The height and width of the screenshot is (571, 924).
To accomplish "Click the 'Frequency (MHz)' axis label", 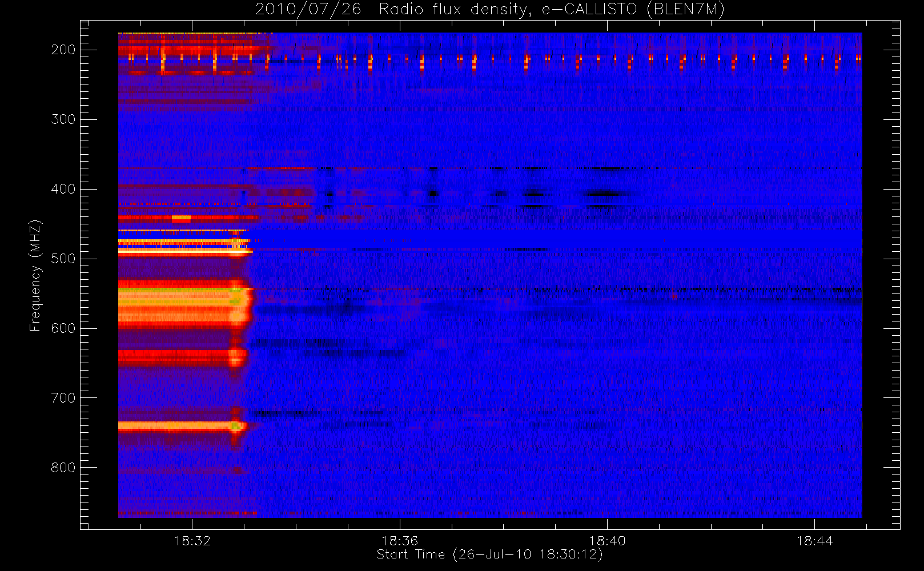I will coord(35,275).
